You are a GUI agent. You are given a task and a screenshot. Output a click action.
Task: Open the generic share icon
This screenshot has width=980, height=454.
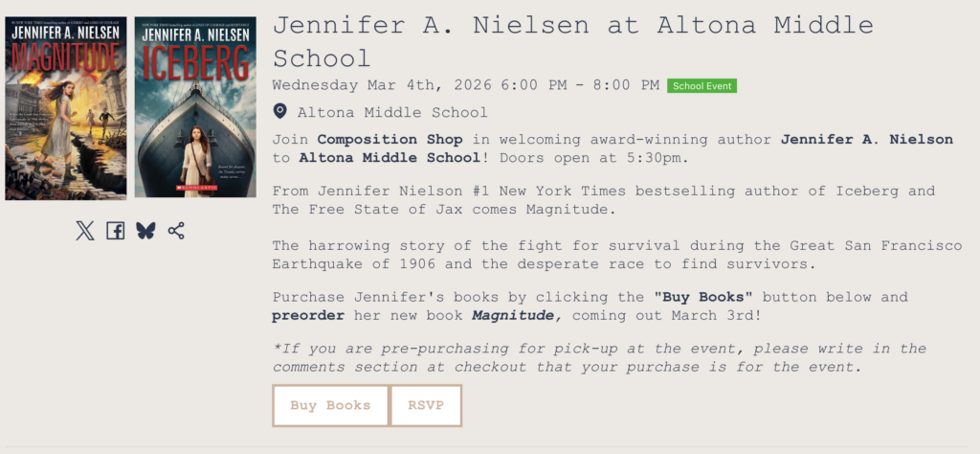(x=176, y=231)
